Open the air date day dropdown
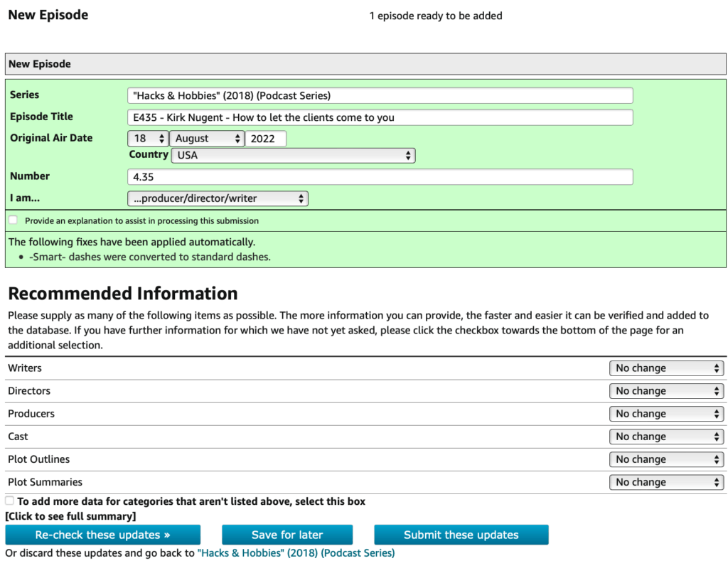Viewport: 728px width, 561px height. click(x=148, y=139)
